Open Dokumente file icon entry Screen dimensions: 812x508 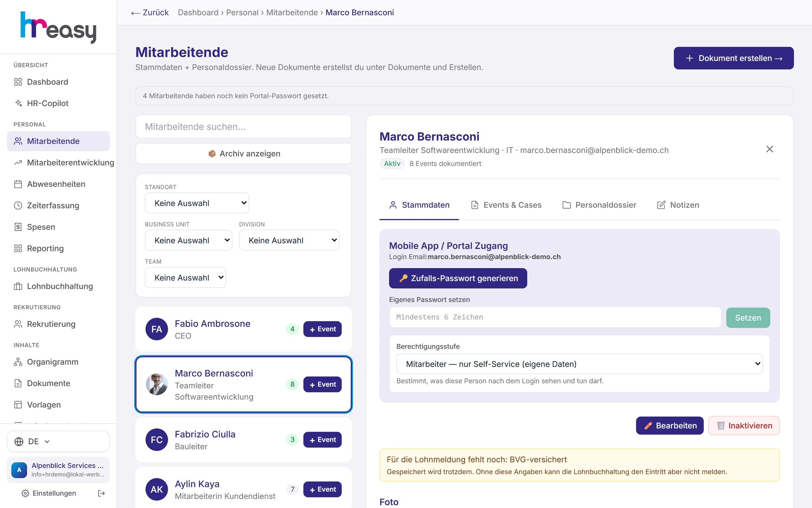pos(58,383)
